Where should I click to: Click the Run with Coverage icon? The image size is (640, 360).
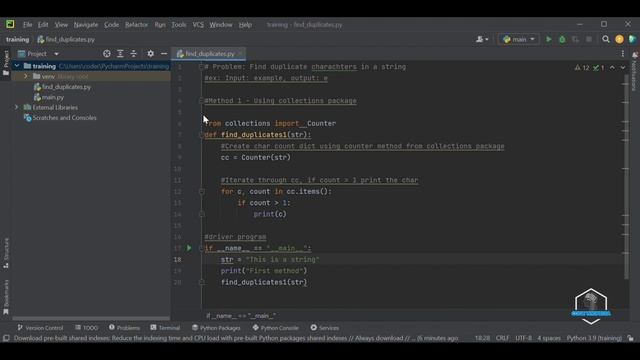coord(576,39)
